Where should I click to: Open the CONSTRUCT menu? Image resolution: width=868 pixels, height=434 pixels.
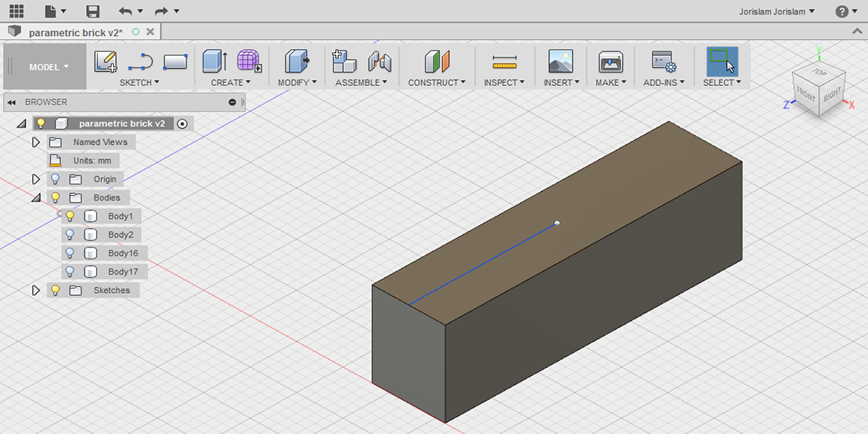pyautogui.click(x=437, y=82)
